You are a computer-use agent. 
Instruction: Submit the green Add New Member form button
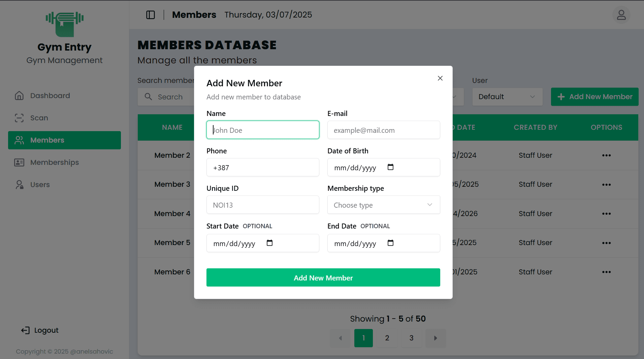(x=323, y=278)
